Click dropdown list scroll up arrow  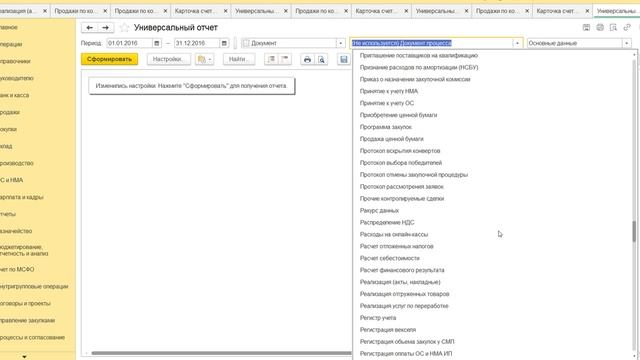tap(634, 55)
